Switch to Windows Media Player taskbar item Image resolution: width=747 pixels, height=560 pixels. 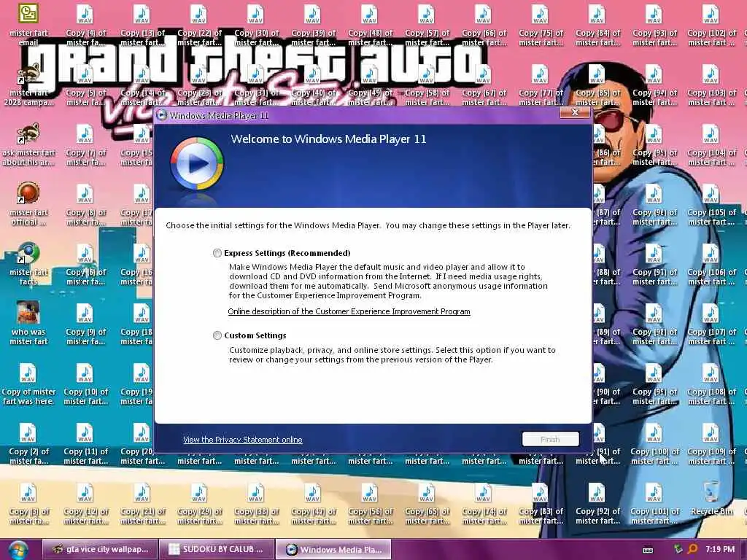[x=333, y=550]
